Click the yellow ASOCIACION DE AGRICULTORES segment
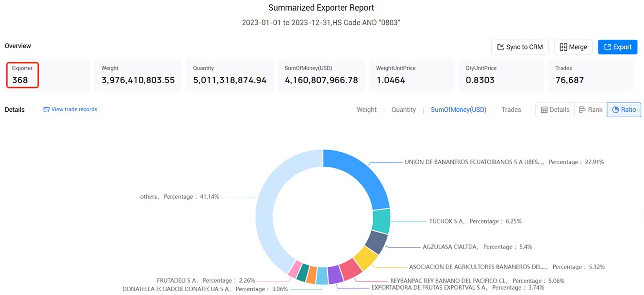The image size is (644, 295). point(365,258)
